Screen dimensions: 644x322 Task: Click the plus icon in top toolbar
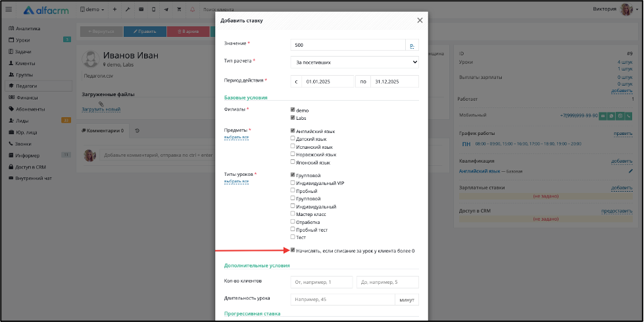[x=114, y=9]
